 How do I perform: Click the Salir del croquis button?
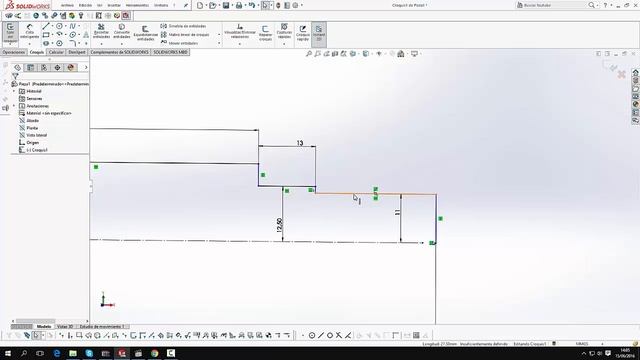pyautogui.click(x=10, y=33)
